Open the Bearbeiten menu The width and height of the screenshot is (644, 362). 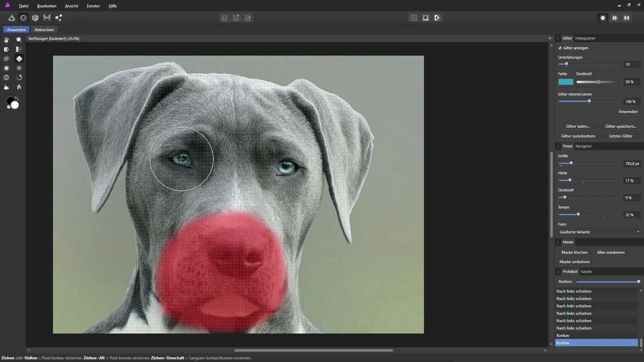pos(47,6)
